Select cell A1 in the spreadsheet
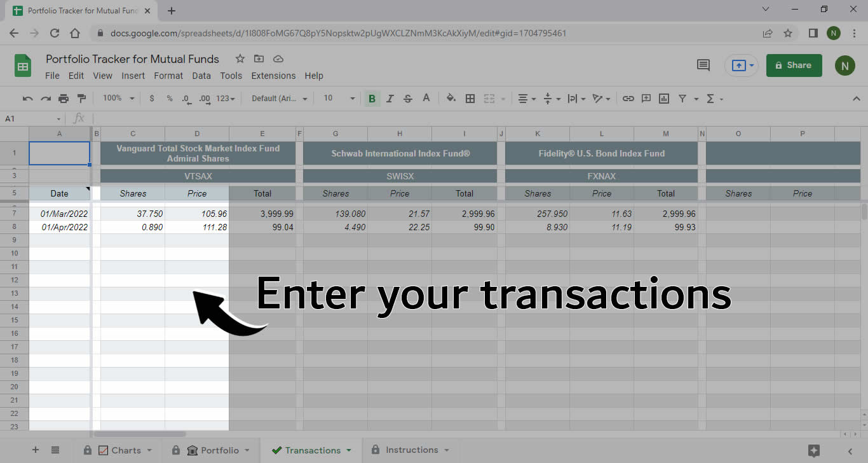 click(59, 153)
